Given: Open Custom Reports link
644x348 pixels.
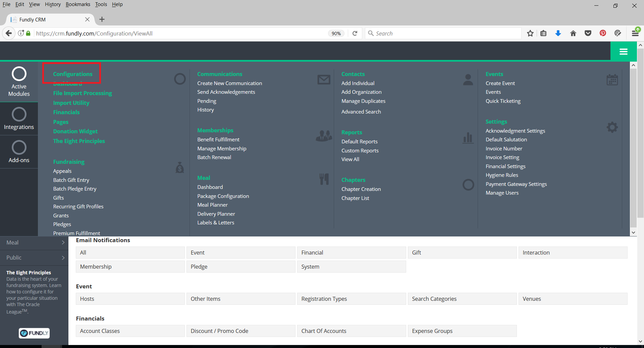Looking at the screenshot, I should (360, 150).
